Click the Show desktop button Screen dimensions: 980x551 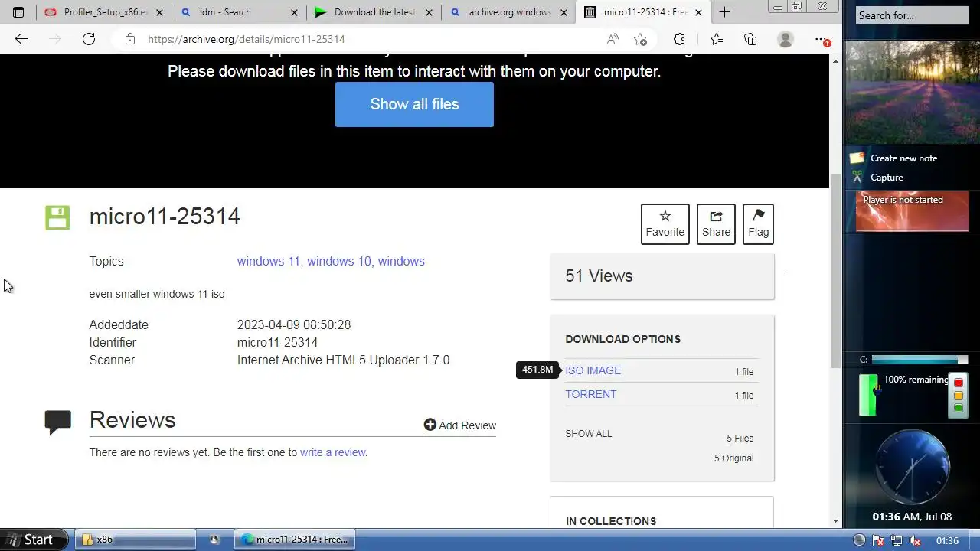pyautogui.click(x=974, y=540)
